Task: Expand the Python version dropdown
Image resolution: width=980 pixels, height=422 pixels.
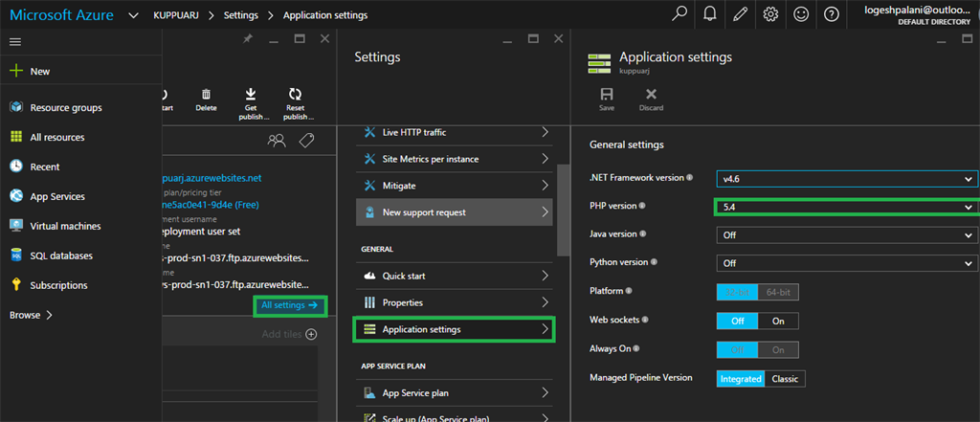Action: tap(847, 263)
